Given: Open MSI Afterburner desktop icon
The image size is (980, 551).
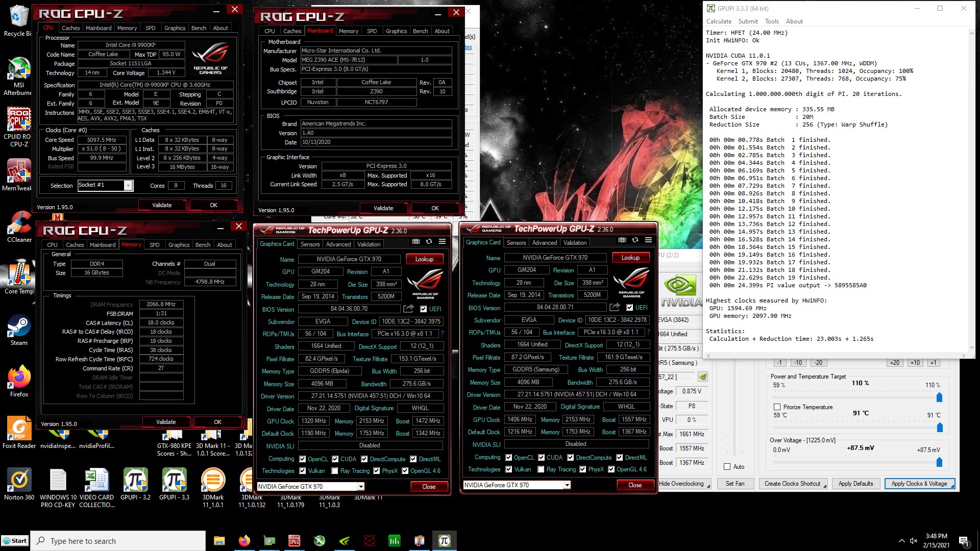Looking at the screenshot, I should [18, 77].
